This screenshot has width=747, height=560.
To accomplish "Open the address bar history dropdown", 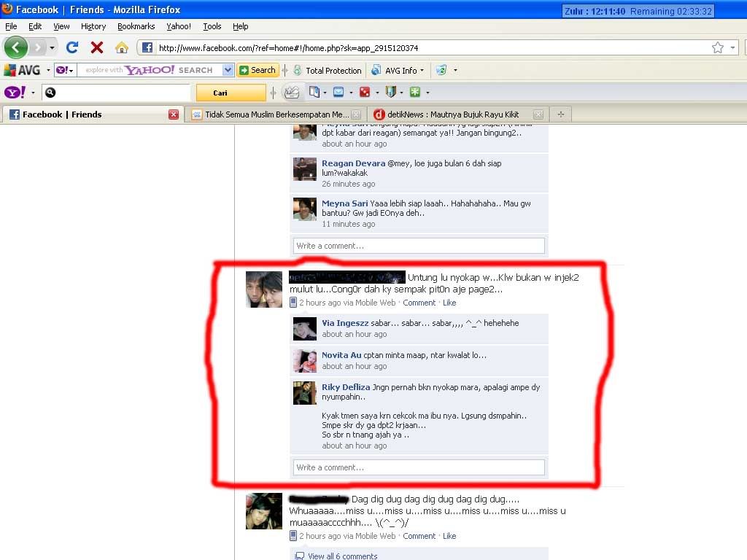I will click(x=732, y=47).
